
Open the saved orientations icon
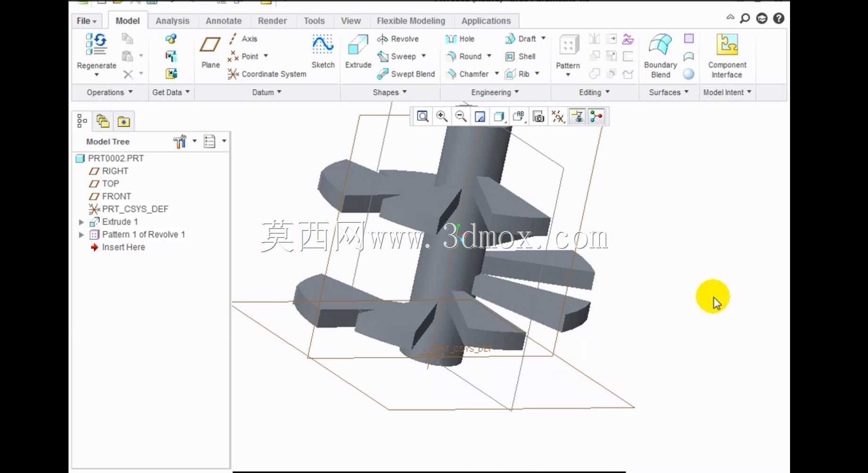[519, 116]
